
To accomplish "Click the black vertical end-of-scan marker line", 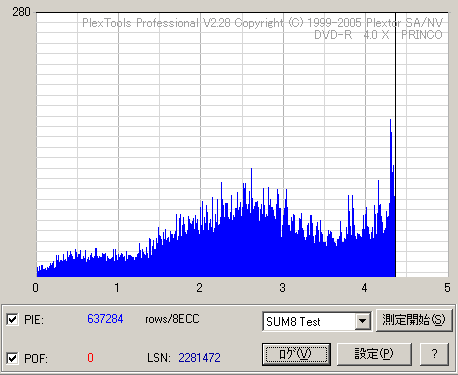I will coord(396,145).
